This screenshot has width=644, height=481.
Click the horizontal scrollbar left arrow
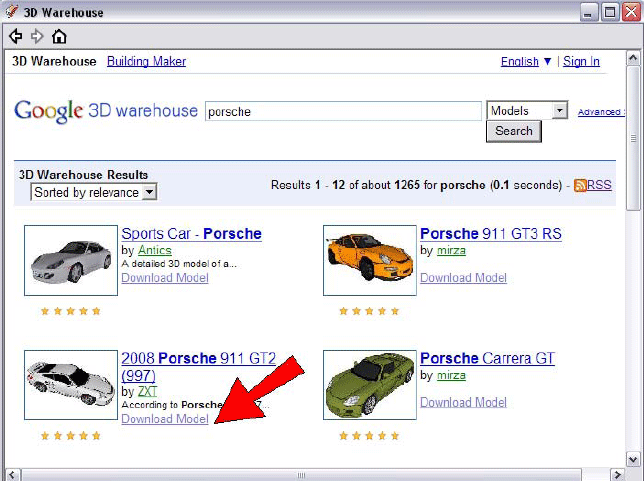[x=12, y=475]
